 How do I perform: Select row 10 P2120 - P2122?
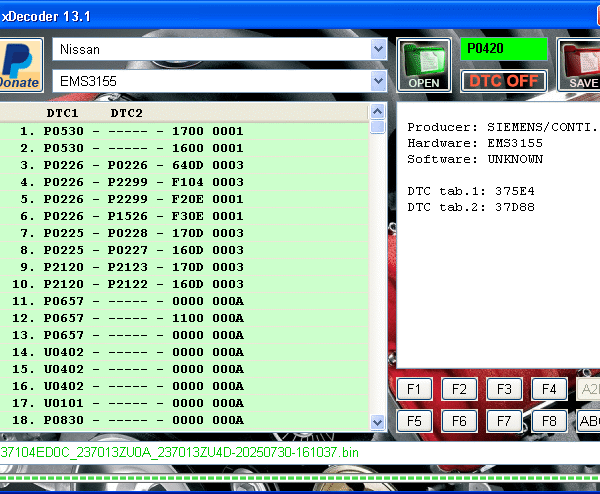(184, 284)
